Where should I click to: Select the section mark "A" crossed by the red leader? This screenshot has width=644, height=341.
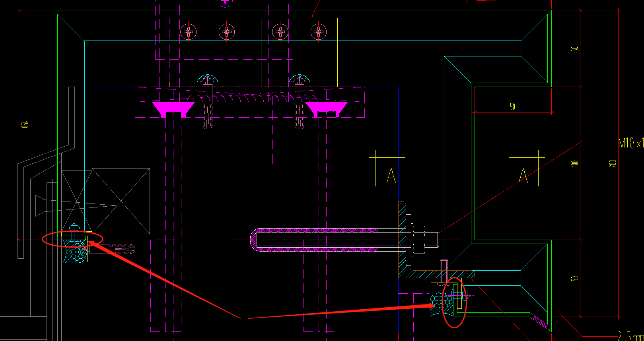pos(523,175)
